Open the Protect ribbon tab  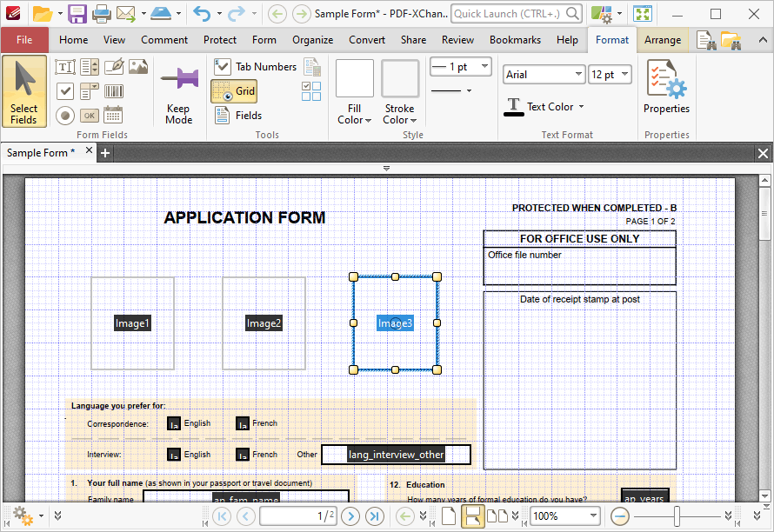click(220, 40)
